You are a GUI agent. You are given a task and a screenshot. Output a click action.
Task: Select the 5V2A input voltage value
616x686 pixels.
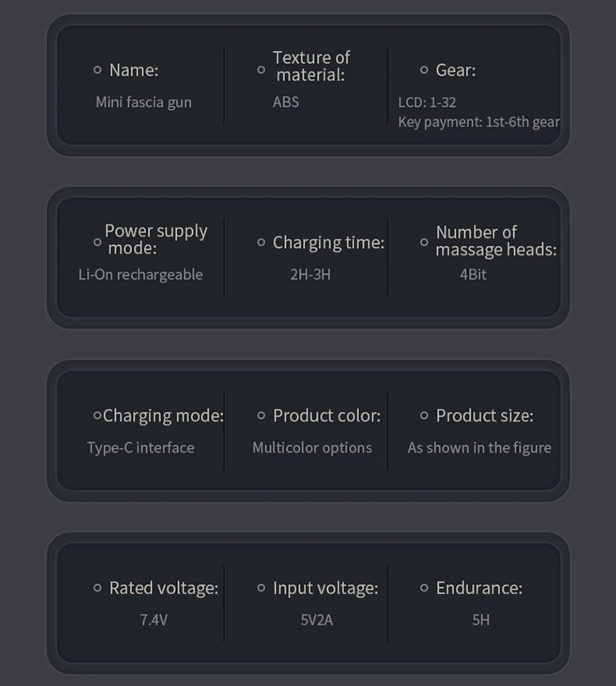point(317,620)
